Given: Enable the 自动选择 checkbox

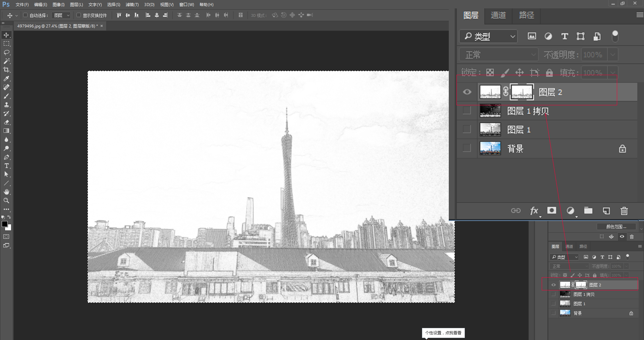Looking at the screenshot, I should tap(25, 15).
